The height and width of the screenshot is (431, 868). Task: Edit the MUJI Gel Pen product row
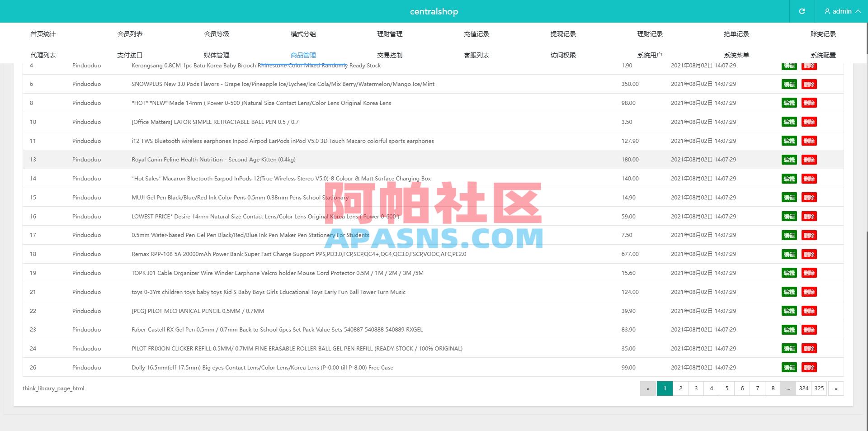pos(789,197)
